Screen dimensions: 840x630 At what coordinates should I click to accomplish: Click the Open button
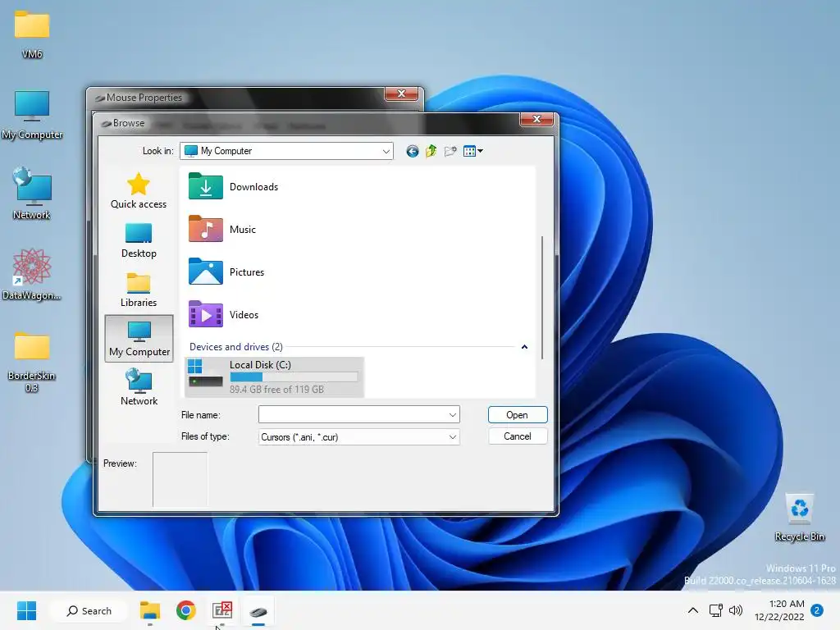click(518, 414)
